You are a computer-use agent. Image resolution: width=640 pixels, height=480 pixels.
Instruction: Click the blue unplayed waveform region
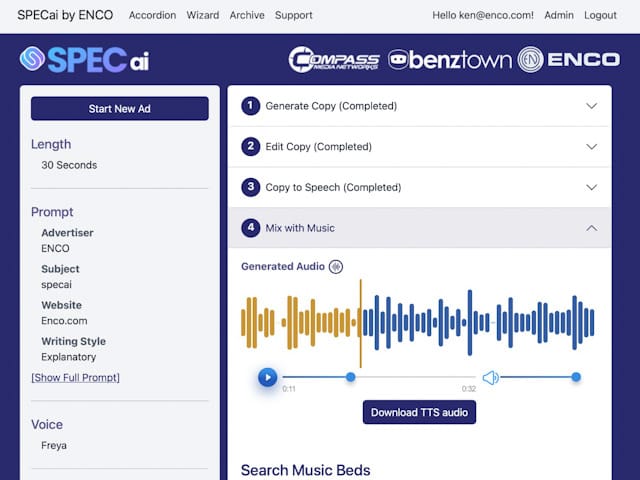478,322
